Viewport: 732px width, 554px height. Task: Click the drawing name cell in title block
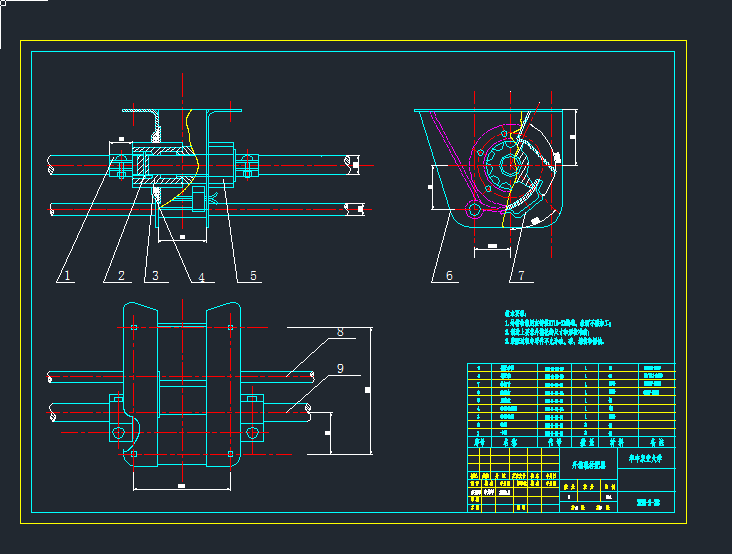[588, 465]
